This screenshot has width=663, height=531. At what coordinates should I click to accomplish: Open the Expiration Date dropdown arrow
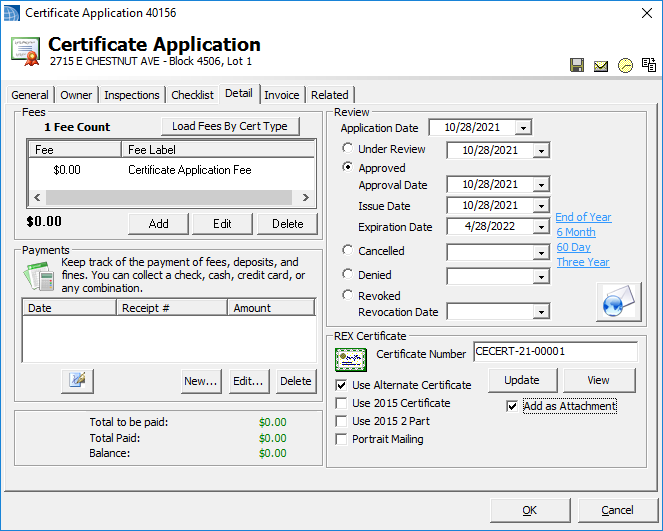(x=541, y=227)
